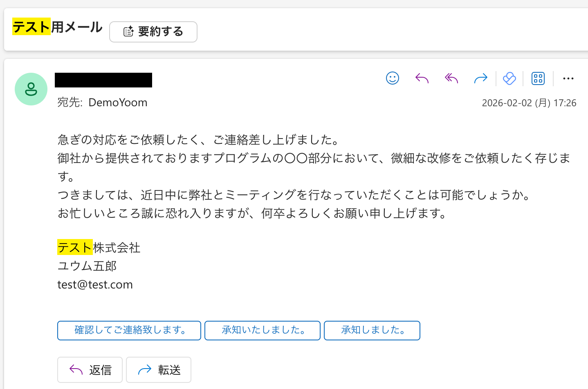Image resolution: width=588 pixels, height=389 pixels.
Task: Select suggested reply 承知いたしました。
Action: click(263, 330)
